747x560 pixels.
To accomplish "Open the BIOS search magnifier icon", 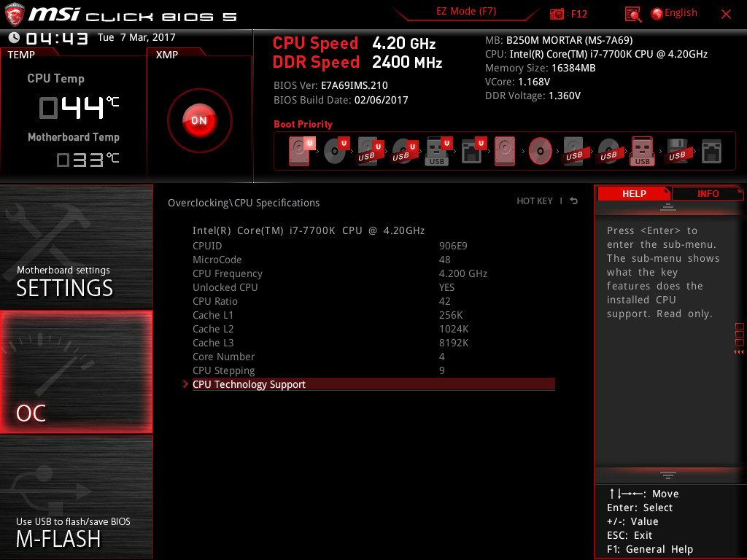I will 633,14.
